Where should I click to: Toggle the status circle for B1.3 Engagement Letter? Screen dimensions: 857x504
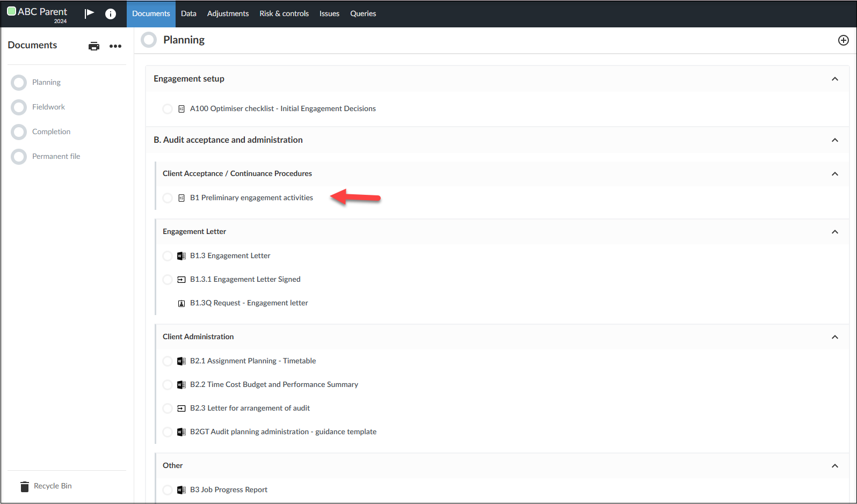(168, 256)
